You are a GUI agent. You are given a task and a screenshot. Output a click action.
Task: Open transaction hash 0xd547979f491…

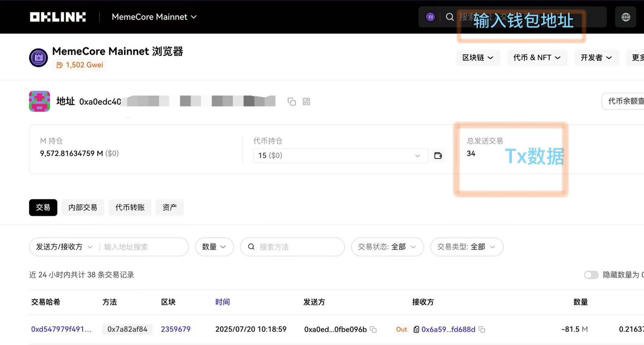tap(61, 329)
